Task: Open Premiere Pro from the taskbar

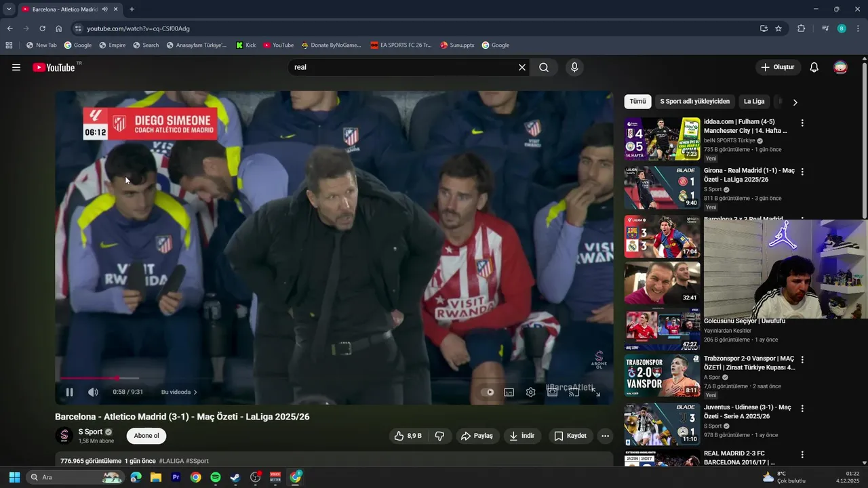Action: (176, 477)
